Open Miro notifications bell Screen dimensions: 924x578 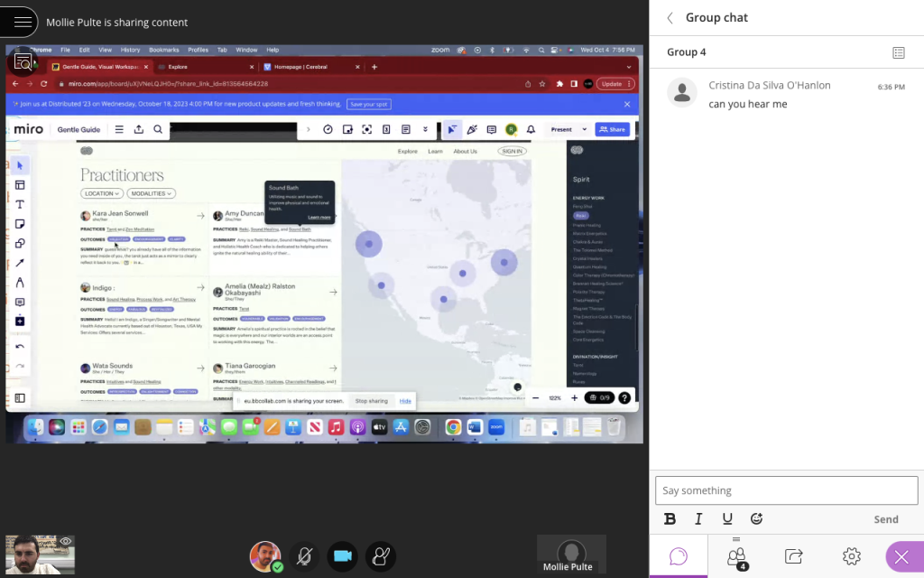(x=531, y=129)
